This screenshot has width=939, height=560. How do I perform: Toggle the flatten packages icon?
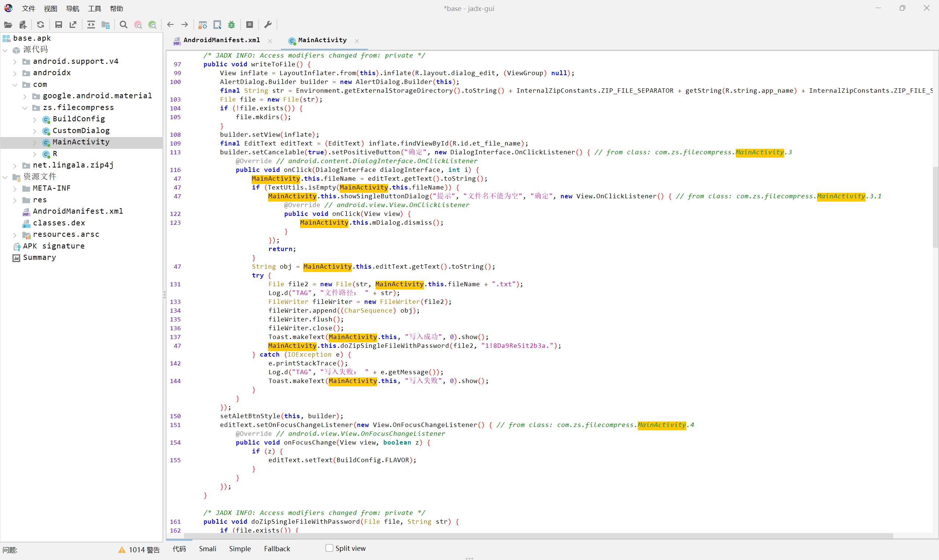106,25
